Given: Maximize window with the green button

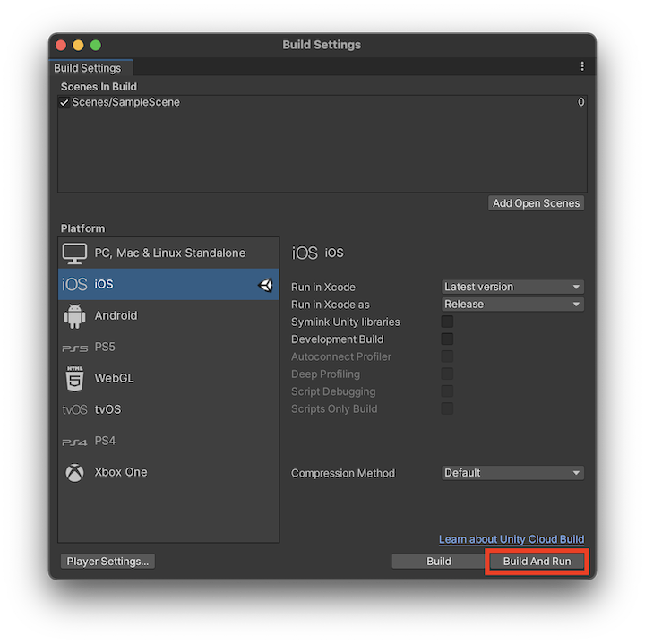Looking at the screenshot, I should tap(96, 45).
